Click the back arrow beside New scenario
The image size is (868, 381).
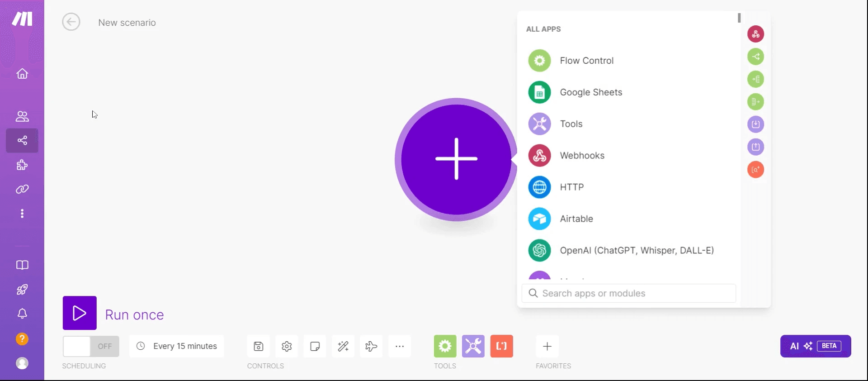[71, 22]
